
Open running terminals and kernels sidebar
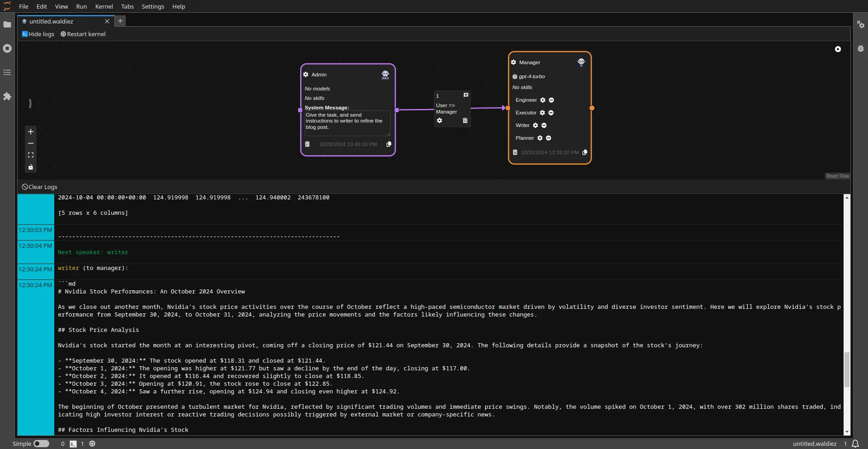pos(7,48)
